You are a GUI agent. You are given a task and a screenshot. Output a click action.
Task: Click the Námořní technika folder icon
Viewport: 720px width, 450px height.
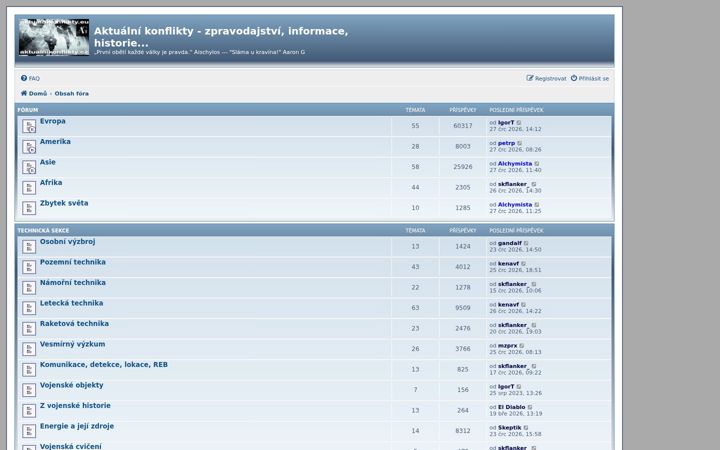click(x=29, y=287)
